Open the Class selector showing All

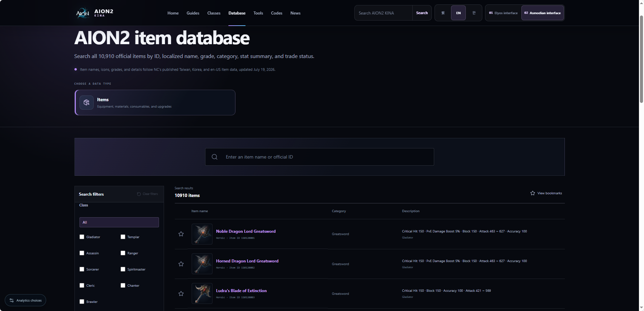119,222
